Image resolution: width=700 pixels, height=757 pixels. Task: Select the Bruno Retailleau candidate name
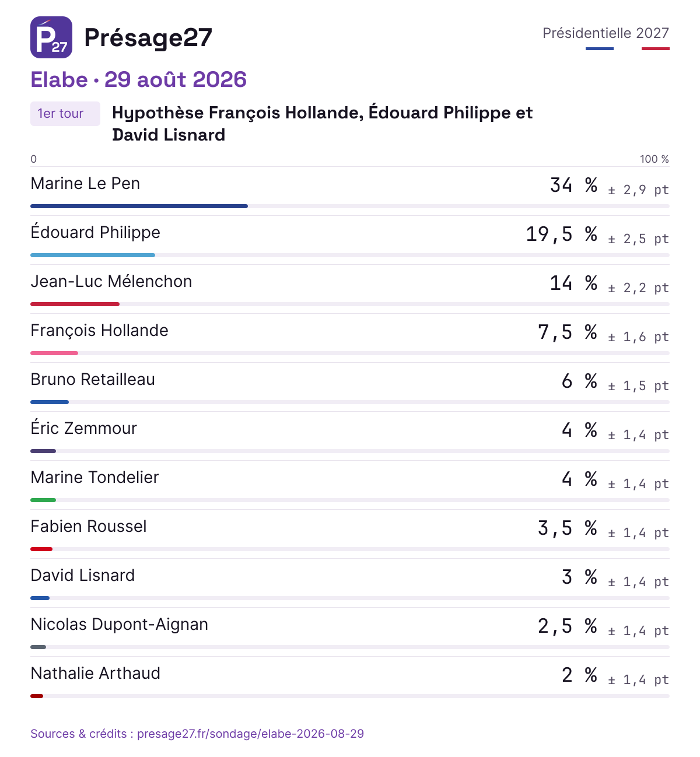pos(93,380)
